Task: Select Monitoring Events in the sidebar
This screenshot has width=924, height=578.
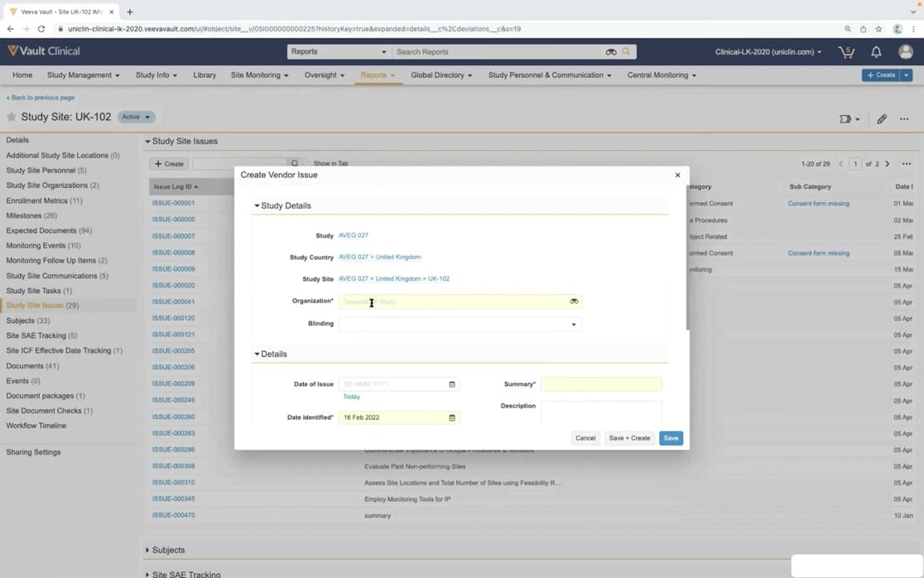Action: click(x=43, y=246)
